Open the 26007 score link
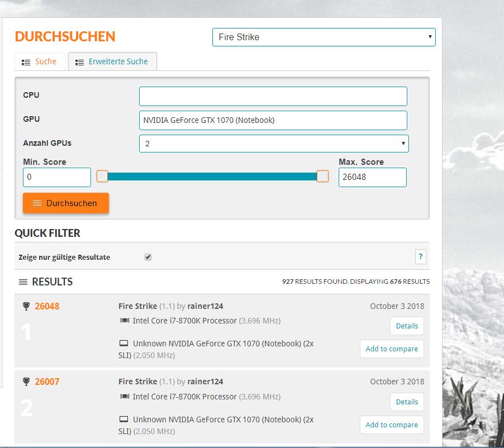This screenshot has height=448, width=504. [47, 382]
